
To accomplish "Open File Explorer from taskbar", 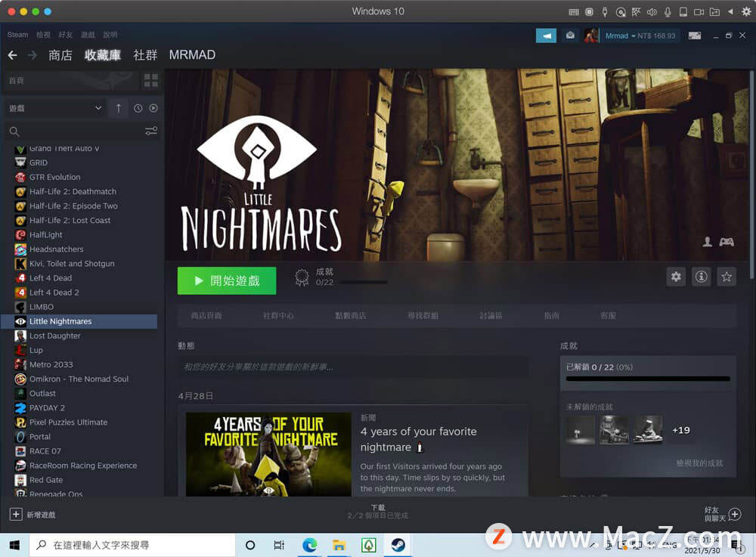I will click(x=339, y=545).
